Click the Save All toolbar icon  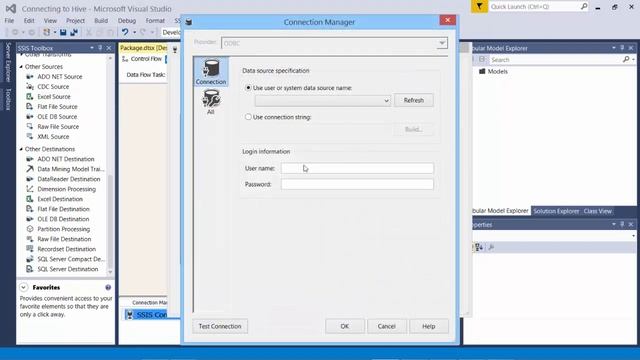[x=74, y=32]
